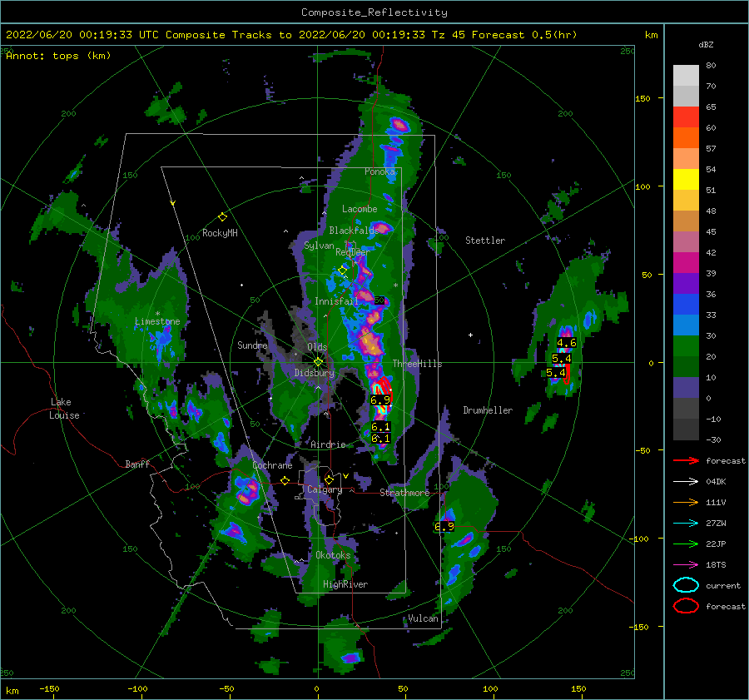This screenshot has width=749, height=700.
Task: Click the Strathmore town label
Action: [x=404, y=493]
